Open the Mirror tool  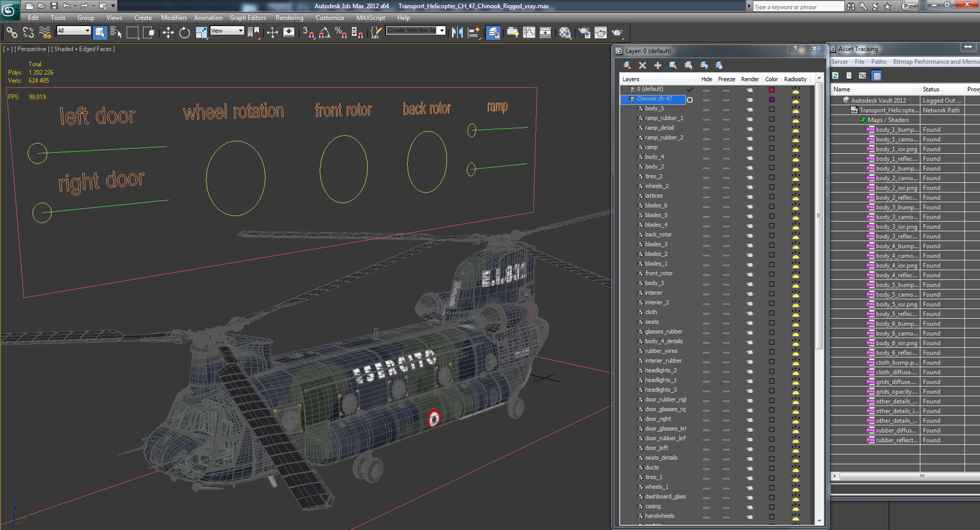click(x=458, y=32)
